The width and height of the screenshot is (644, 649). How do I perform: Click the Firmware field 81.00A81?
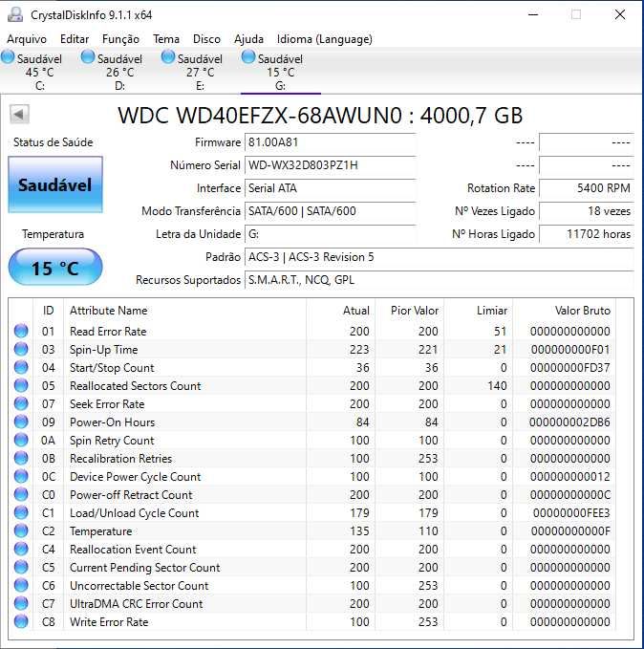point(331,142)
